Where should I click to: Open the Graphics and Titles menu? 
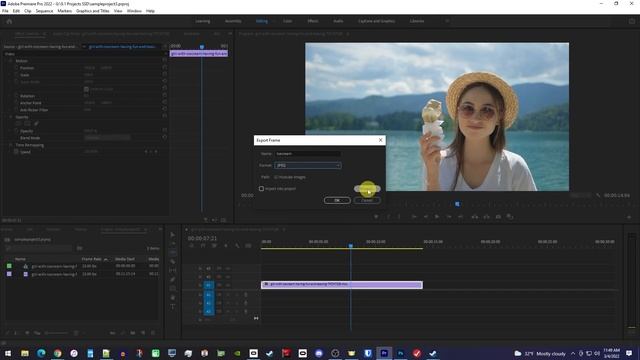point(93,11)
